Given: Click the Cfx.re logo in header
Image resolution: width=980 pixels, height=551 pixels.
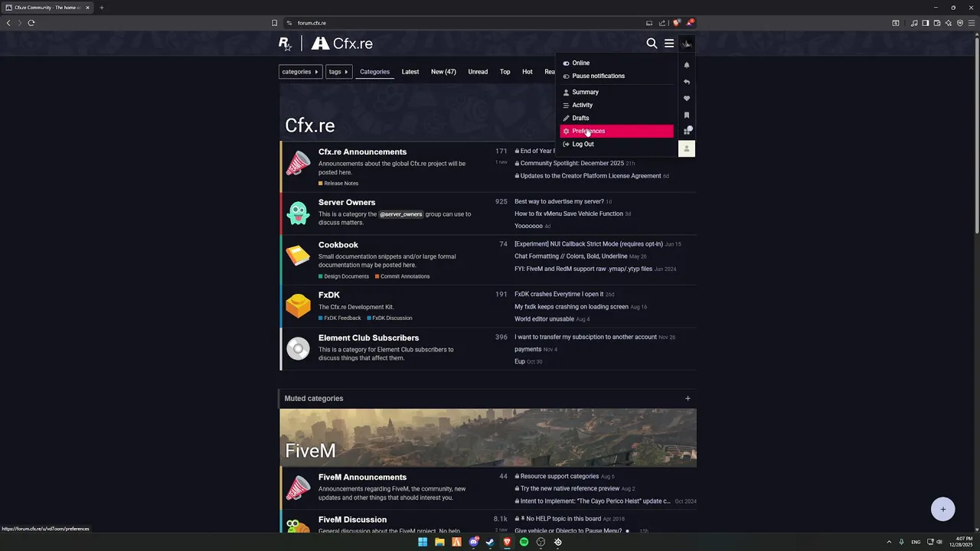Looking at the screenshot, I should 342,44.
